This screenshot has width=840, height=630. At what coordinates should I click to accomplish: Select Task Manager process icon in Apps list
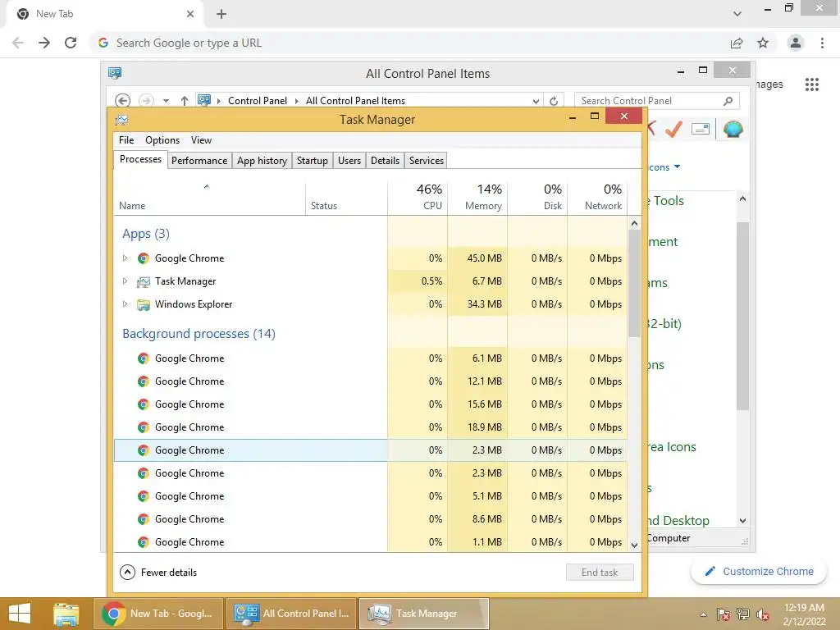click(x=143, y=282)
